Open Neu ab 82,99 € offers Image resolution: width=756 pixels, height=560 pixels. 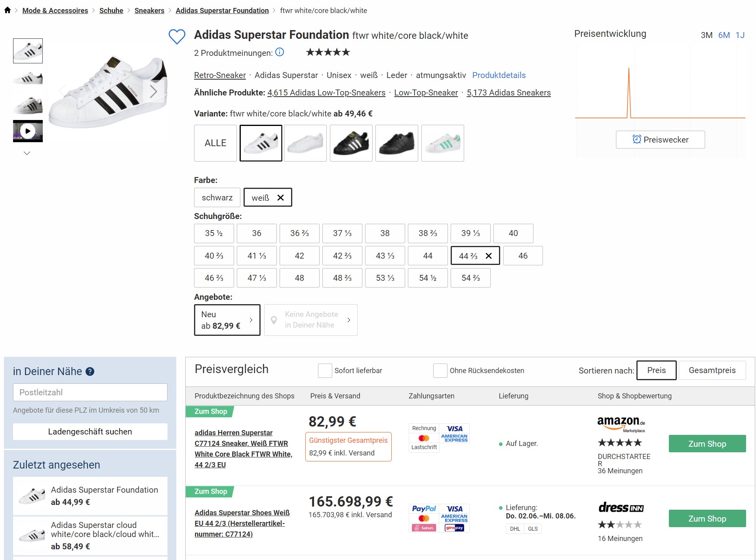point(227,320)
